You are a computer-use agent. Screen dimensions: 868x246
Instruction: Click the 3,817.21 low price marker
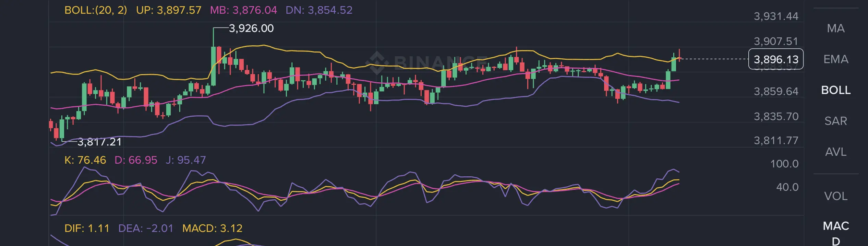(99, 142)
